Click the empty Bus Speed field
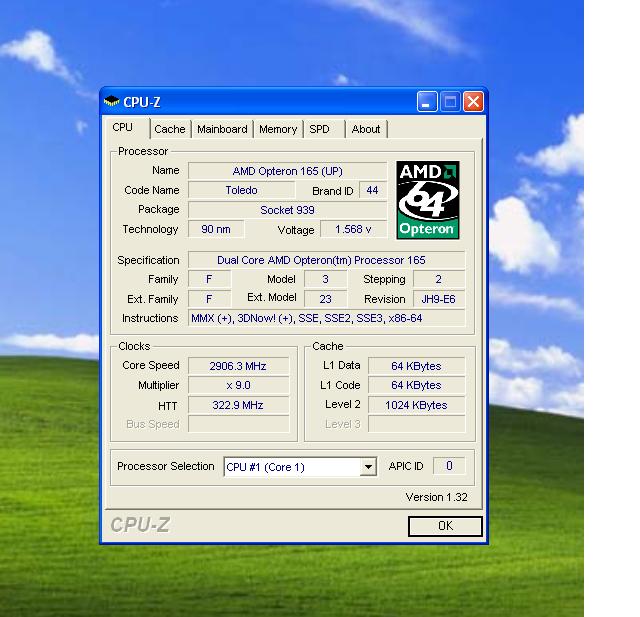The width and height of the screenshot is (640, 617). [x=238, y=424]
